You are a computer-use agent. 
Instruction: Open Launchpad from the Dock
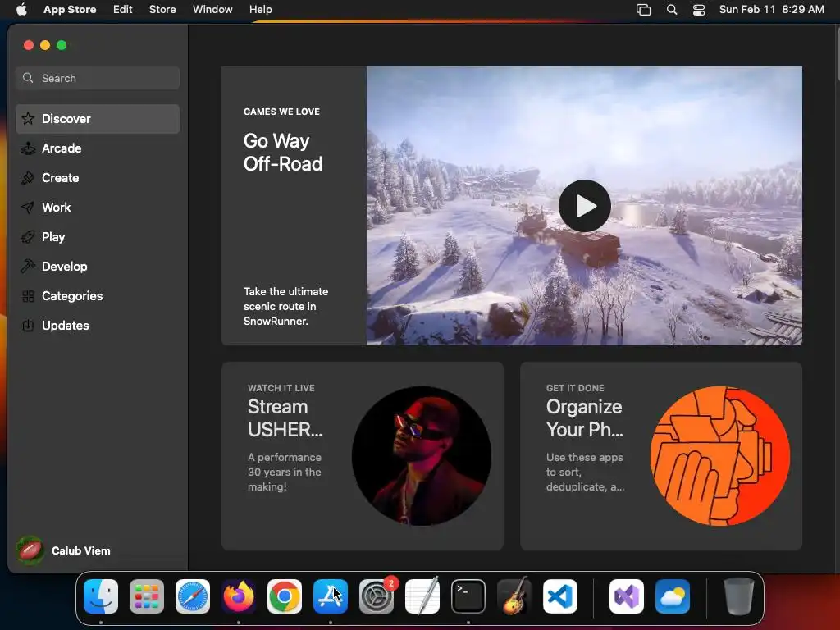tap(147, 596)
